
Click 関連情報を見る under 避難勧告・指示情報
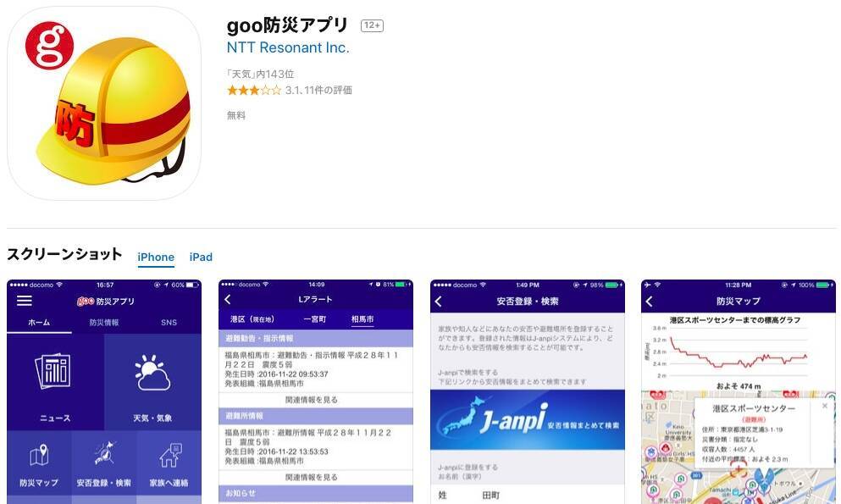[x=312, y=400]
